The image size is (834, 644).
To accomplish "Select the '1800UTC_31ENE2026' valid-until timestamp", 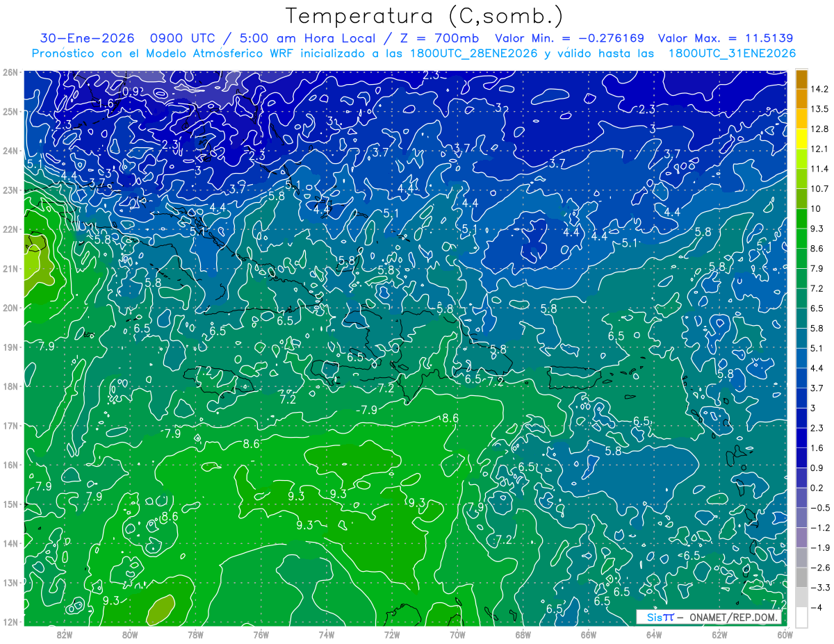I will [732, 53].
